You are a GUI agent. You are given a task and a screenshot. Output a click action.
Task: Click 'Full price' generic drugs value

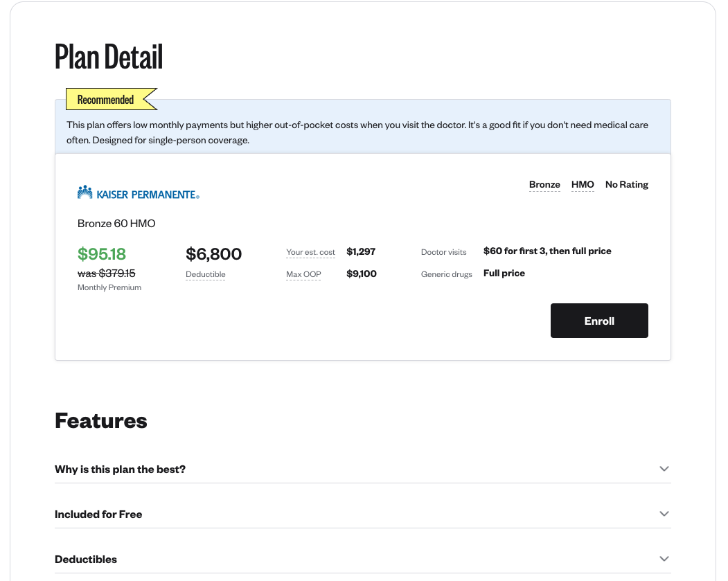click(504, 274)
